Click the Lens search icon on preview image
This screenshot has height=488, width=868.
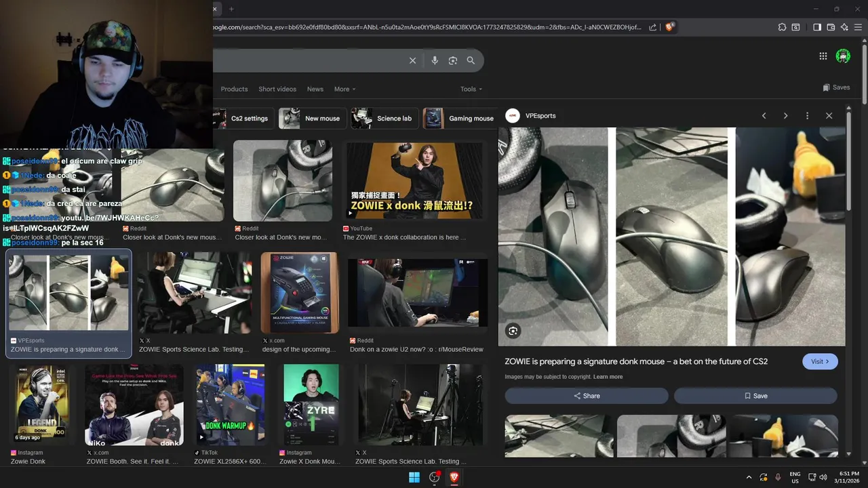513,331
